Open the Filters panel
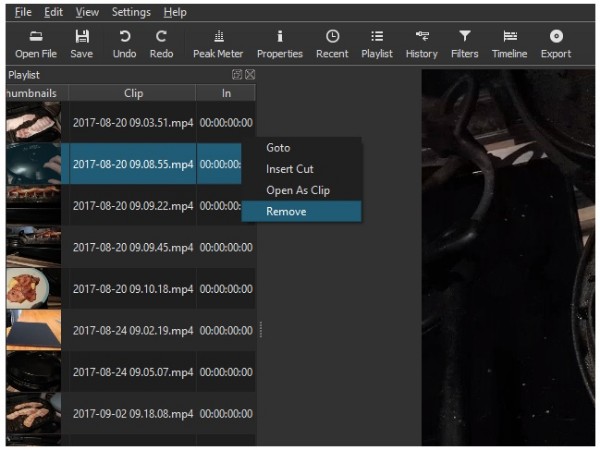600x450 pixels. (x=465, y=44)
